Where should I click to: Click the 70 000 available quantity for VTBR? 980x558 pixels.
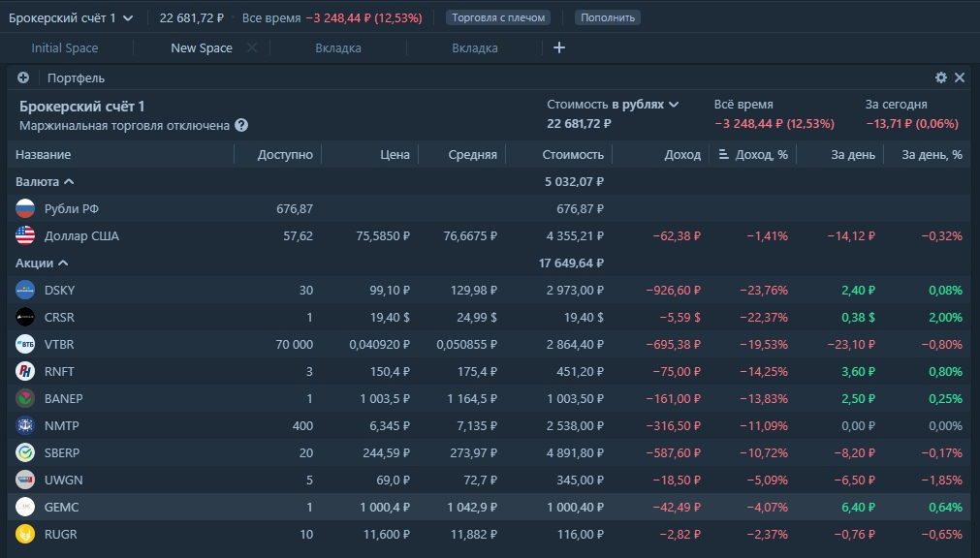[x=295, y=344]
